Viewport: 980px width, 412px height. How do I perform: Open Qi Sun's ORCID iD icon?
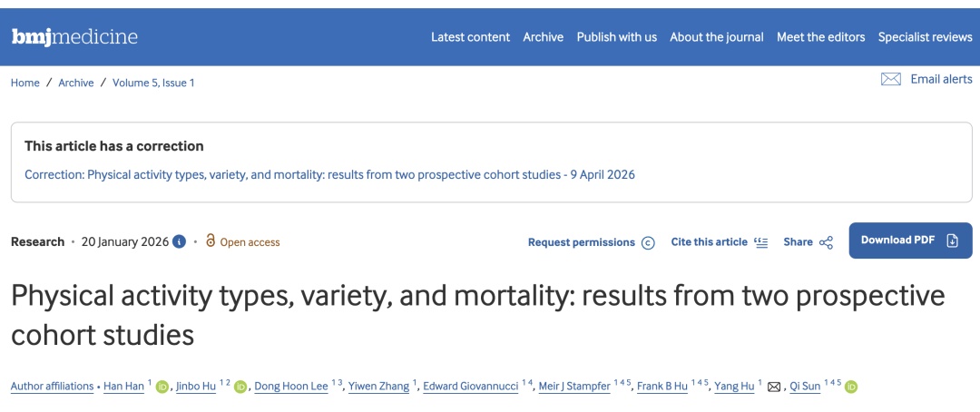point(850,387)
